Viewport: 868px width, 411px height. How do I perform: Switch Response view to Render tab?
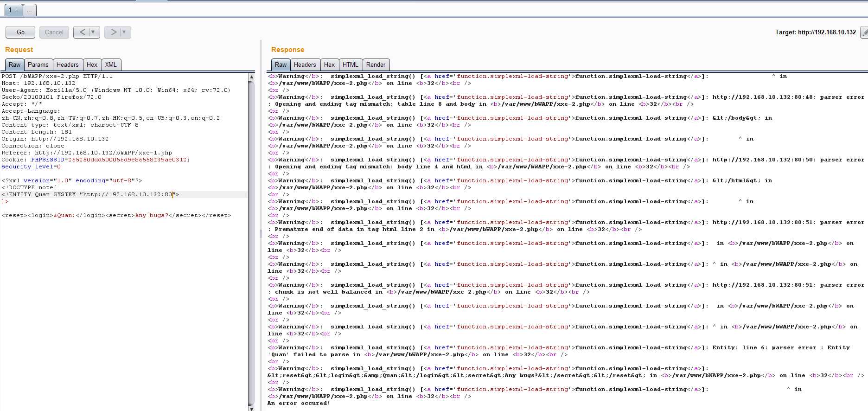[376, 64]
